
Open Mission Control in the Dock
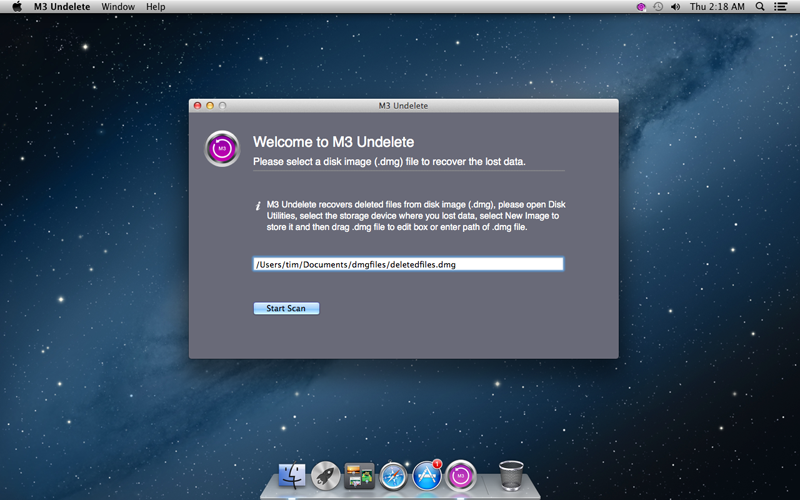(x=359, y=476)
